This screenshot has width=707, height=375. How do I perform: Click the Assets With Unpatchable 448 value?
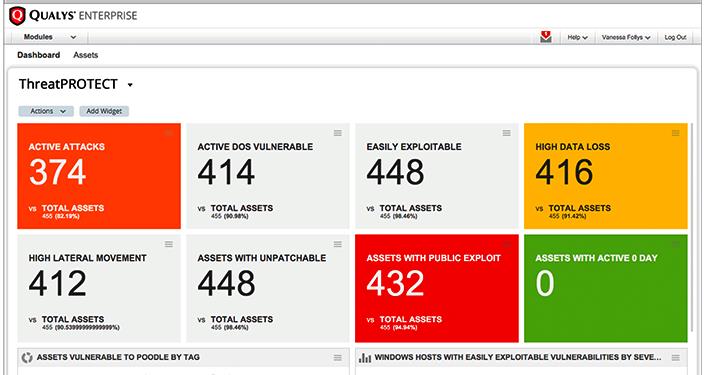point(226,284)
